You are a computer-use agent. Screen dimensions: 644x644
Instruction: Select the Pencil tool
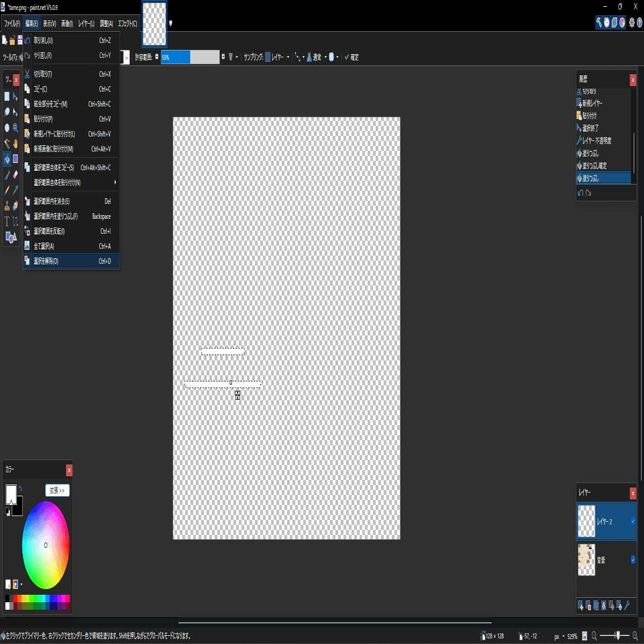[x=7, y=190]
